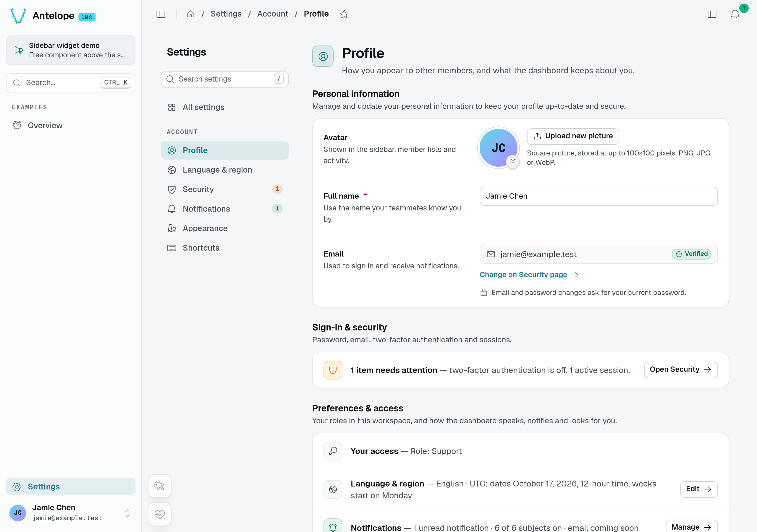Click the Sign-in & security heading
Viewport: 757px width, 532px height.
pos(349,327)
